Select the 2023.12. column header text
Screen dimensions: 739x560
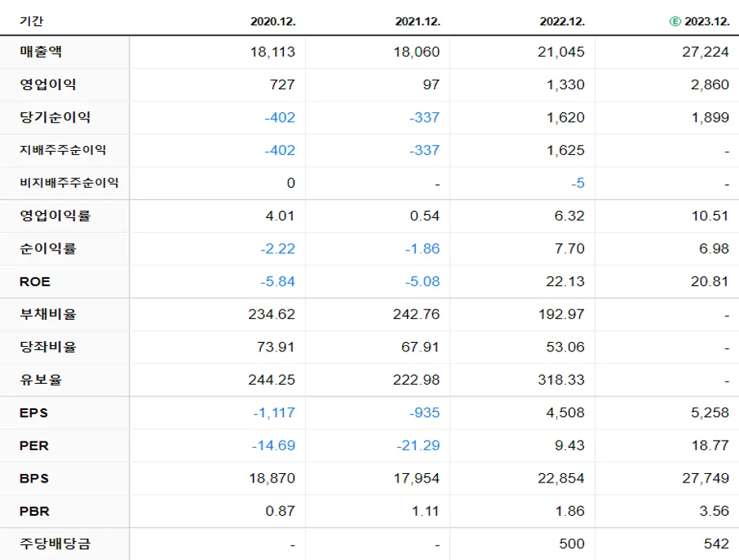pyautogui.click(x=707, y=21)
